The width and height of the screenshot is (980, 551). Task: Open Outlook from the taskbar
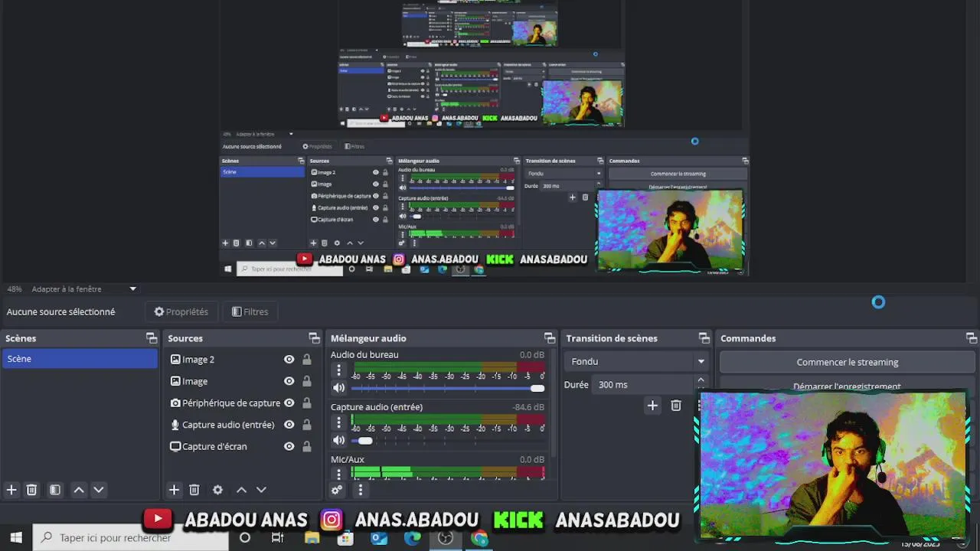379,538
